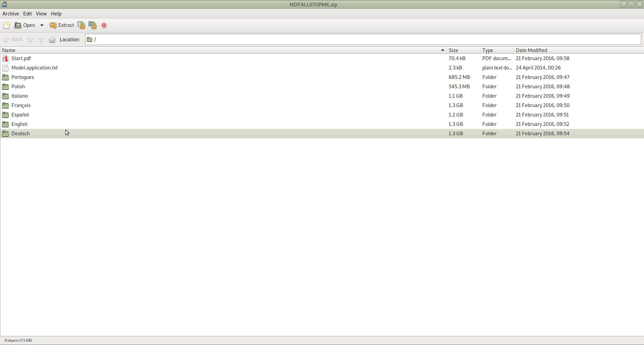The width and height of the screenshot is (644, 345).
Task: Sort by the Name column header
Action: coord(223,50)
